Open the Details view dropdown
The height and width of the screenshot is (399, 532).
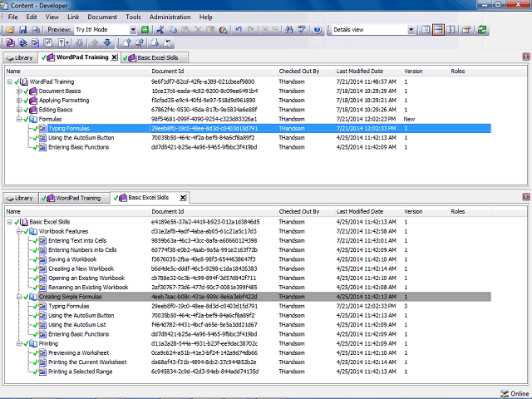411,30
